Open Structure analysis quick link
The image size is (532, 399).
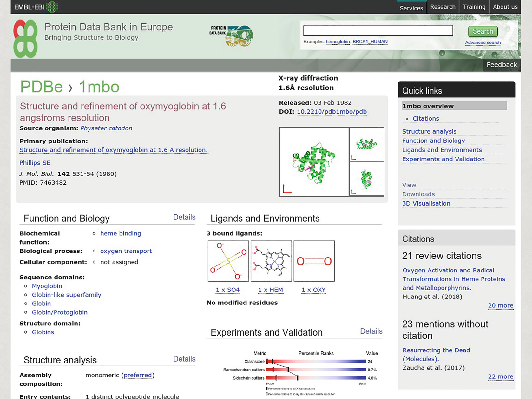coord(429,131)
